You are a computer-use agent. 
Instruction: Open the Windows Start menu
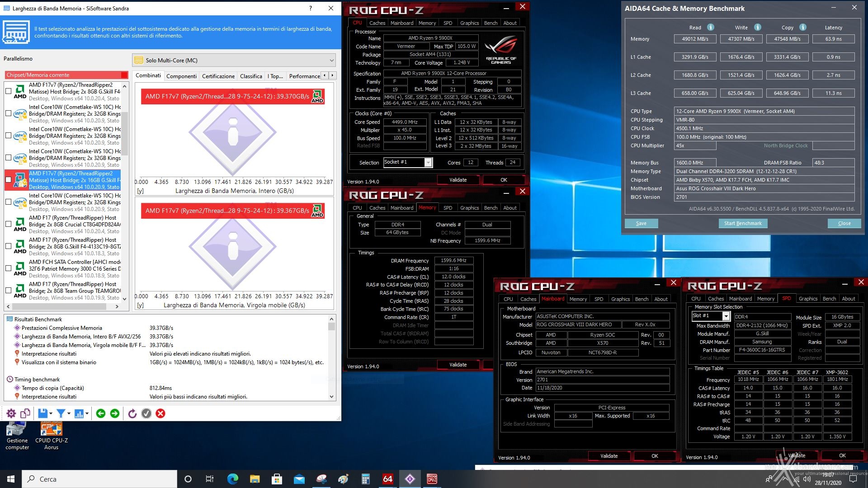[x=11, y=479]
